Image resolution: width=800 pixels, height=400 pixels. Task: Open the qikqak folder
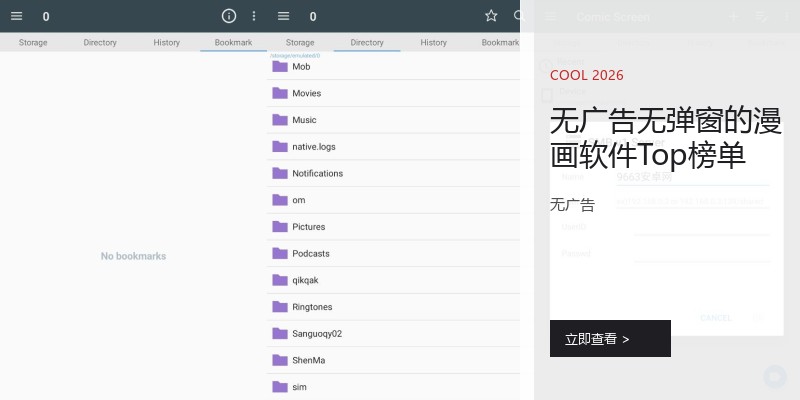pos(393,280)
